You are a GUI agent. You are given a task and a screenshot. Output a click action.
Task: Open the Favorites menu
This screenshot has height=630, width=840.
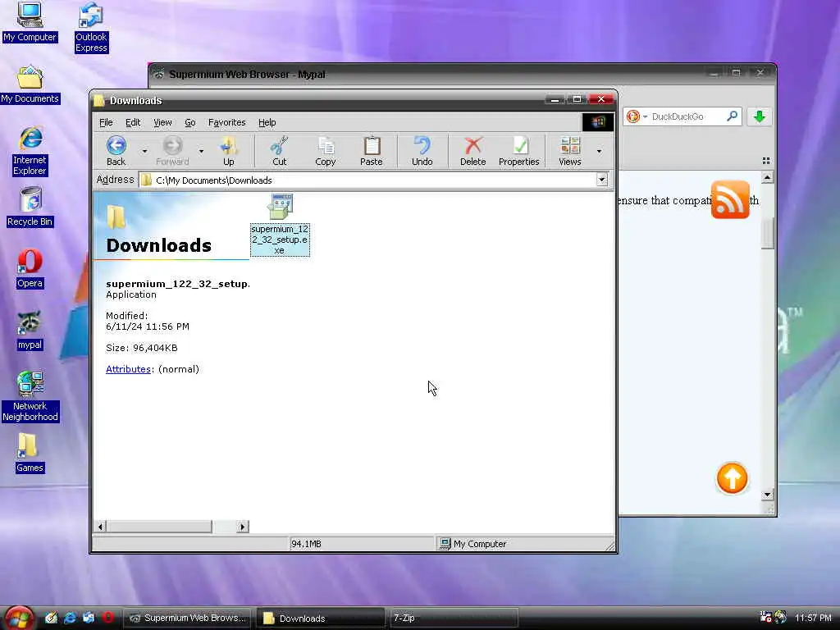[227, 122]
